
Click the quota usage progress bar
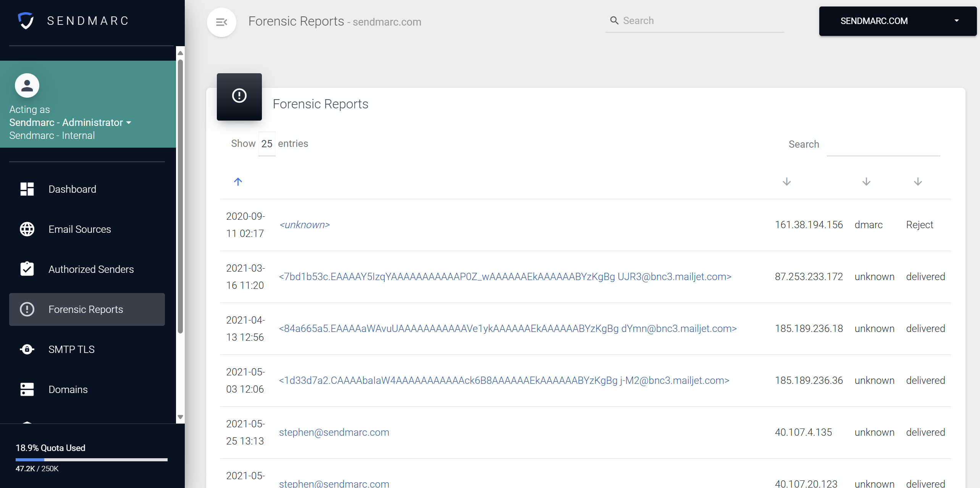91,460
